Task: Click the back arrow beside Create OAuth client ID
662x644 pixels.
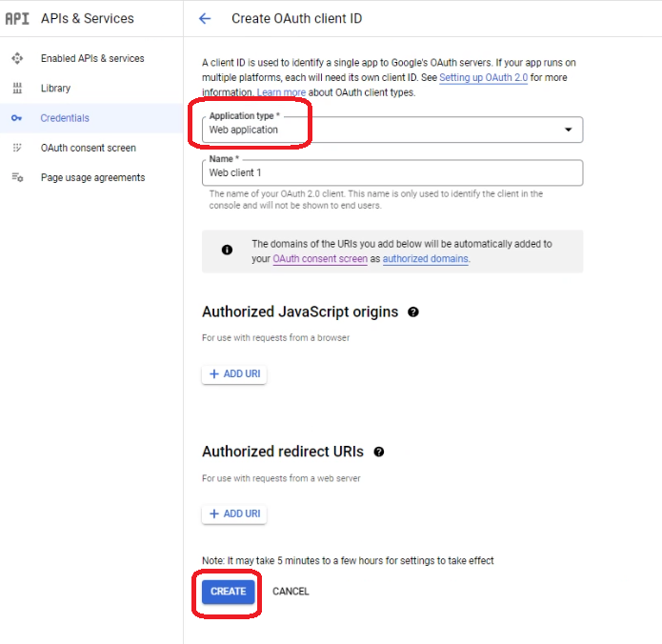Action: (x=205, y=19)
